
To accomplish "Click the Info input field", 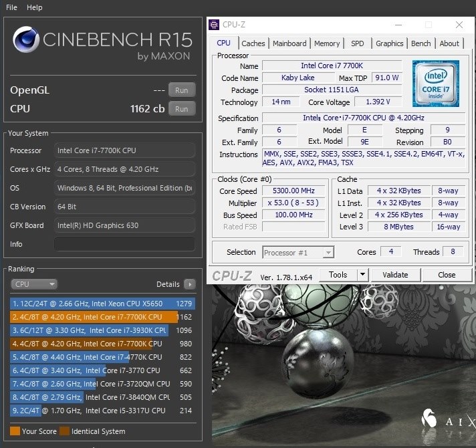I will [124, 244].
